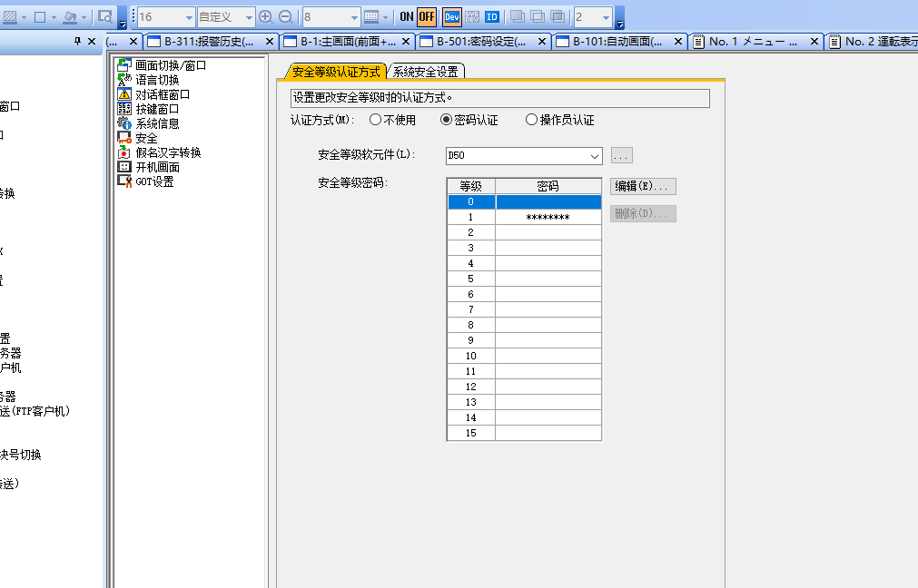
Task: Click the blue ID display icon
Action: (x=491, y=17)
